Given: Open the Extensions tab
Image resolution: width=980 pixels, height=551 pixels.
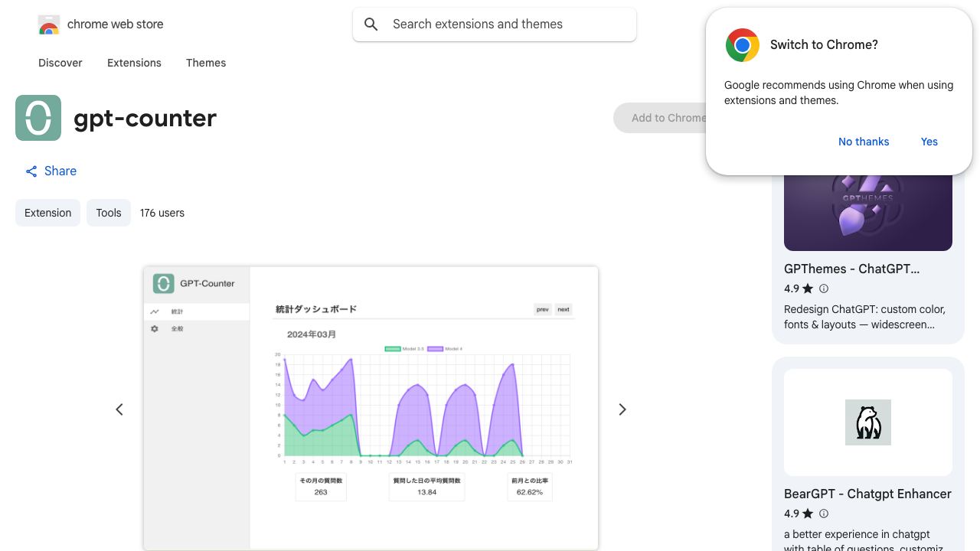Looking at the screenshot, I should 134,63.
